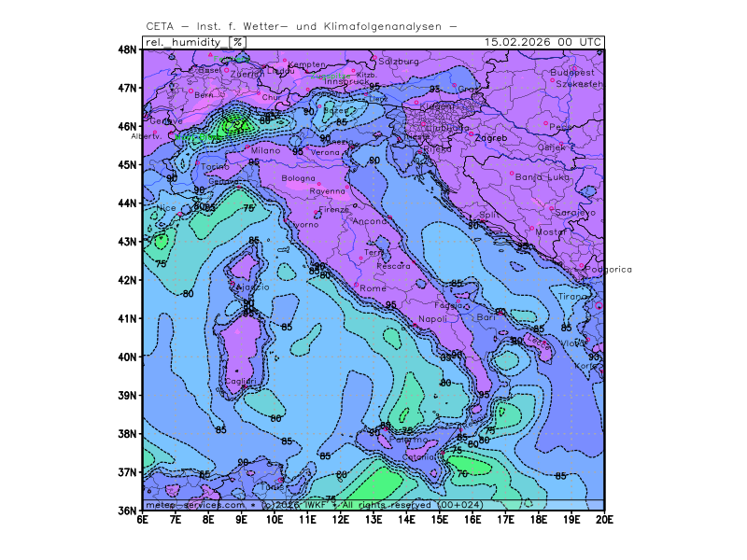Click the 15.02.2026 00 UTC timestamp
The image size is (747, 560).
(x=543, y=42)
